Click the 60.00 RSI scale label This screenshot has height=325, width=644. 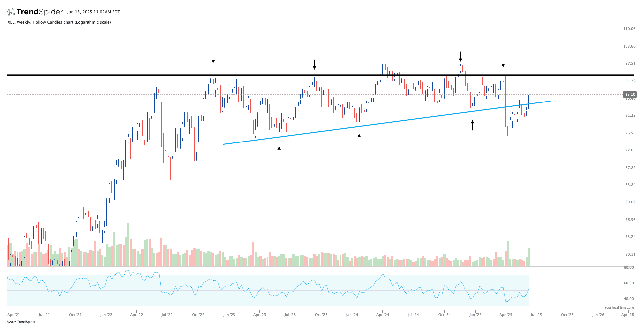[x=628, y=283]
